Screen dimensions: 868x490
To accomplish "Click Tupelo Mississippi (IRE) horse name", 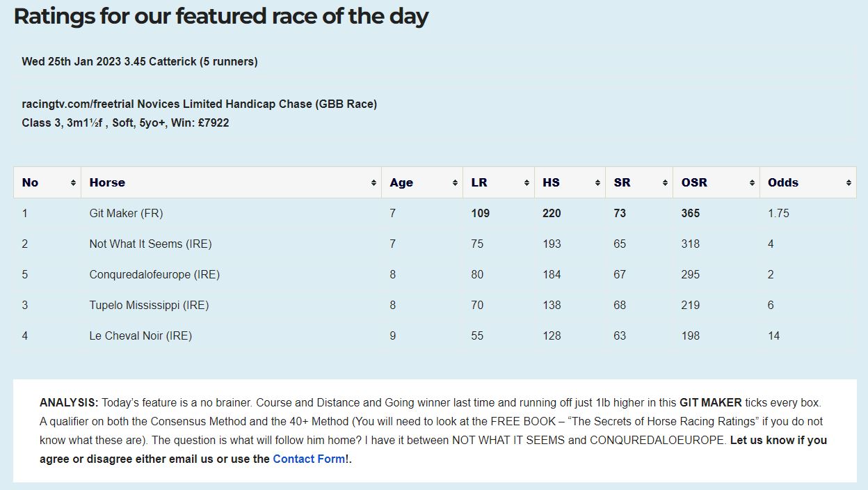I will coord(149,305).
